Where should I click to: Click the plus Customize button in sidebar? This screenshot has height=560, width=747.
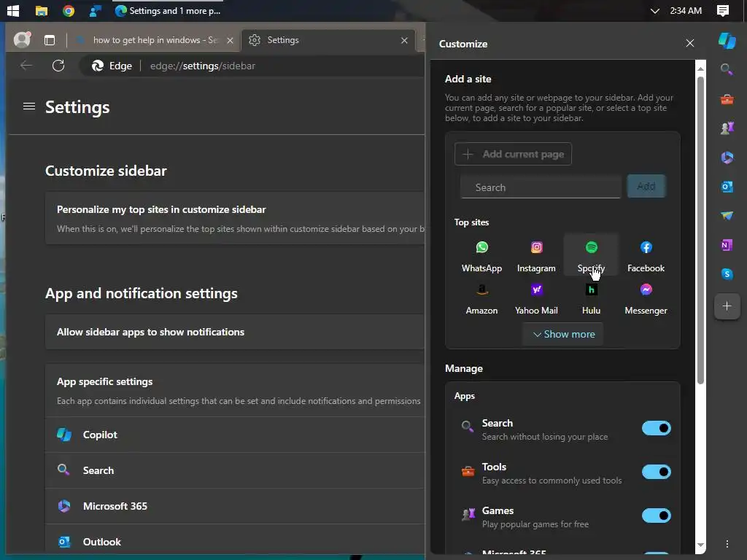(727, 306)
